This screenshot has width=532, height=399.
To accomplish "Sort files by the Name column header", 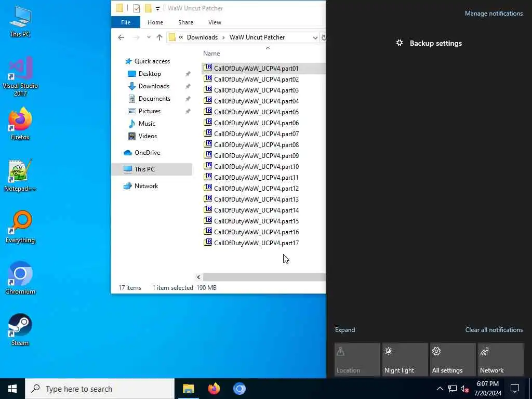I will (x=211, y=54).
